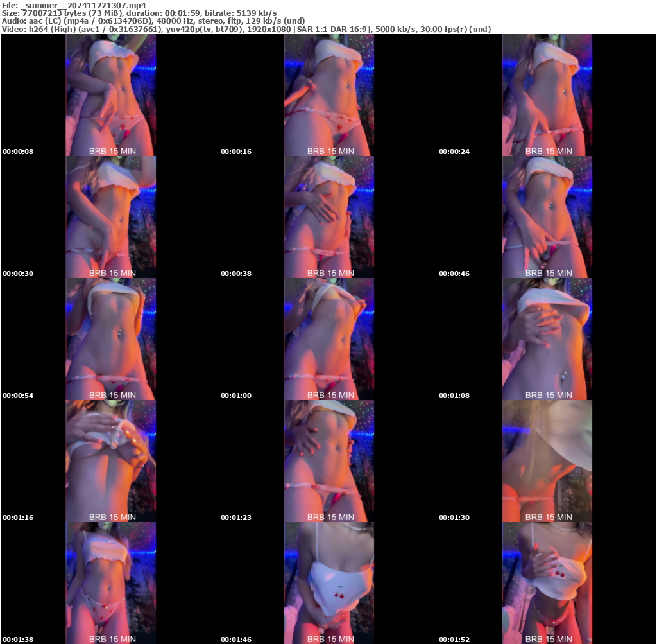Open the thumbnail at timestamp 00:01:46
The width and height of the screenshot is (657, 644).
[327, 581]
